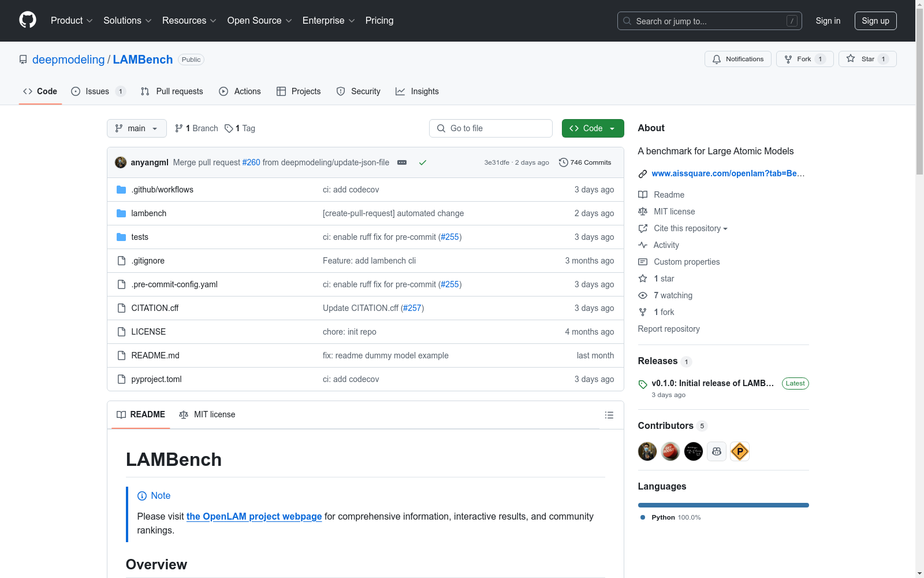Select the MIT license tab in README panel
The width and height of the screenshot is (924, 578).
[207, 414]
